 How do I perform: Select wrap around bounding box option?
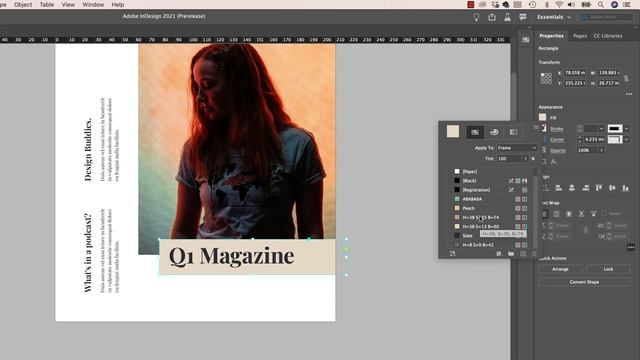coord(556,214)
